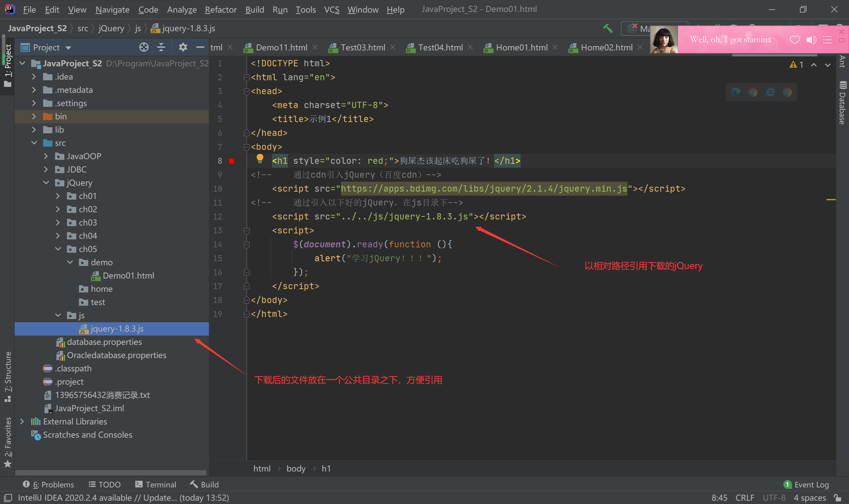Screen dimensions: 849x504
Task: Expand the bin folder
Action: (33, 116)
